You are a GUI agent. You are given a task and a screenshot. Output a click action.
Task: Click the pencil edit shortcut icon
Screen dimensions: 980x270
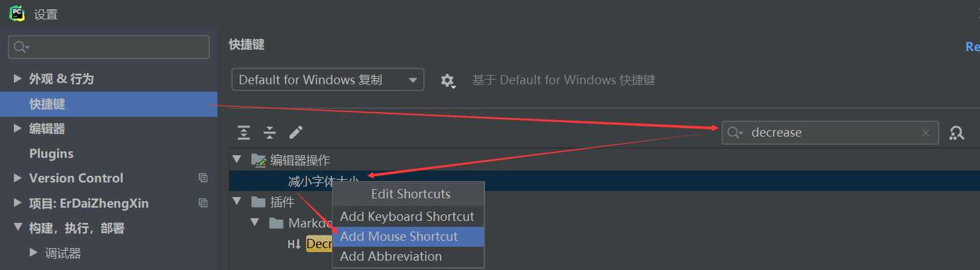296,133
